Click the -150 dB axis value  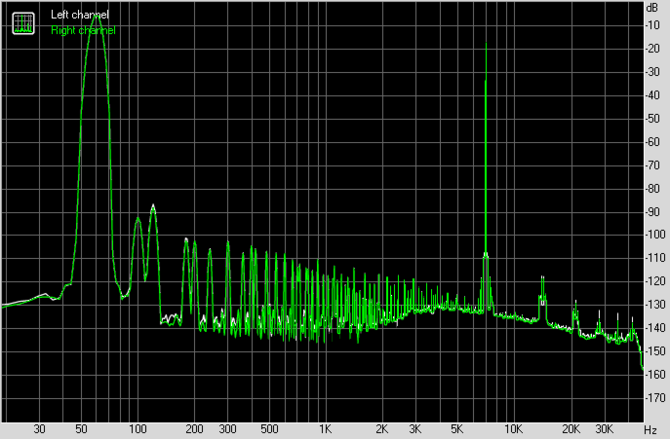pyautogui.click(x=656, y=351)
